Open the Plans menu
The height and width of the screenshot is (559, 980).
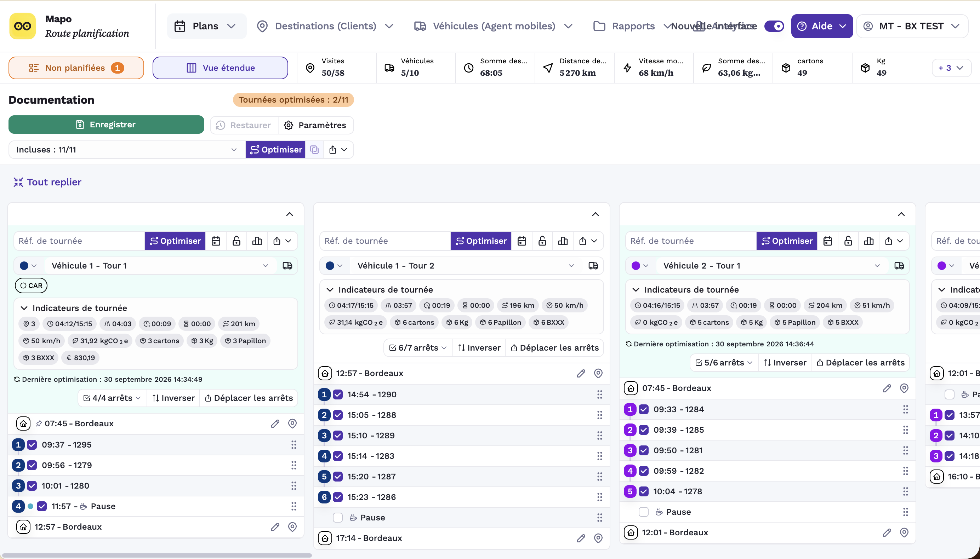coord(206,26)
